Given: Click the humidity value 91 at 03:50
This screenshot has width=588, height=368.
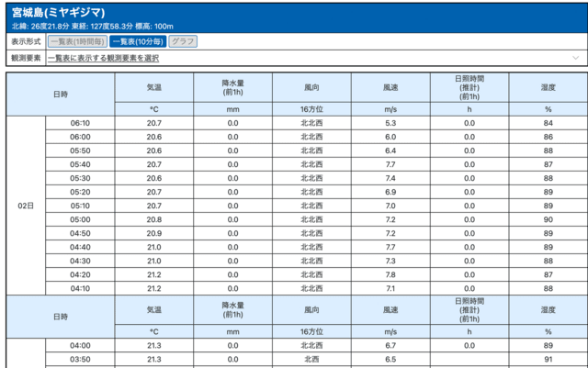Looking at the screenshot, I should pyautogui.click(x=548, y=360).
